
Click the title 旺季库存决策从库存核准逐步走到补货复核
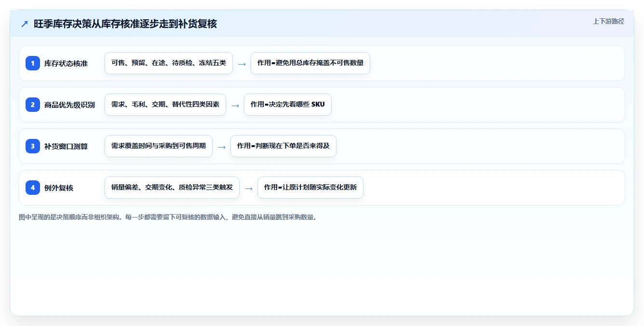[125, 24]
